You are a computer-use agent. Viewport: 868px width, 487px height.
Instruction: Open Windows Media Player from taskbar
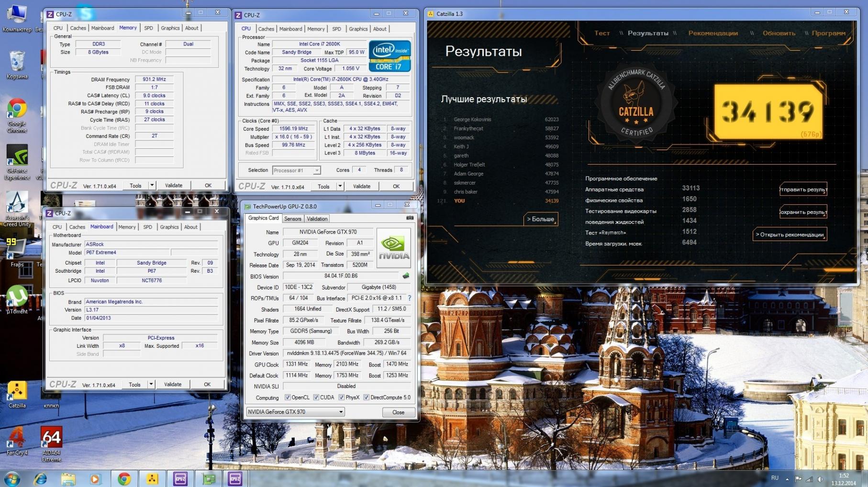(95, 478)
